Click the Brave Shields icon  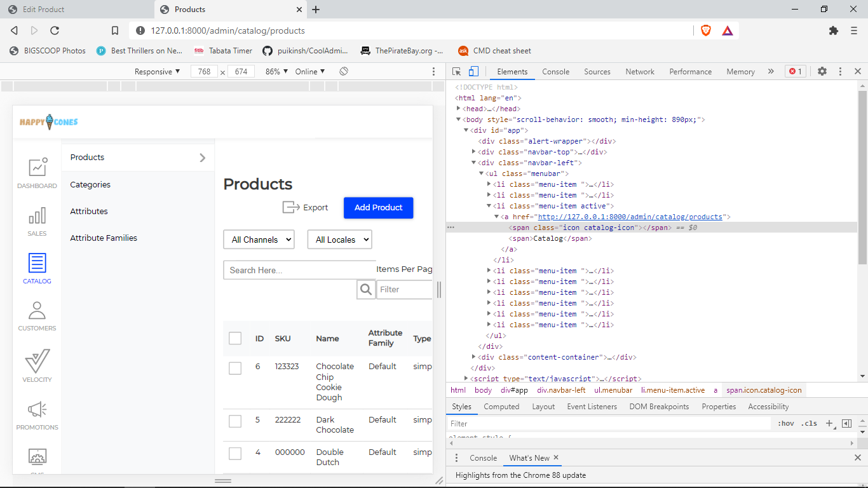tap(706, 30)
